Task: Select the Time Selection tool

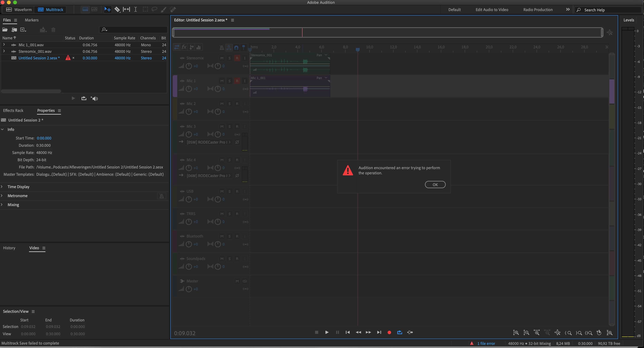Action: (x=135, y=9)
